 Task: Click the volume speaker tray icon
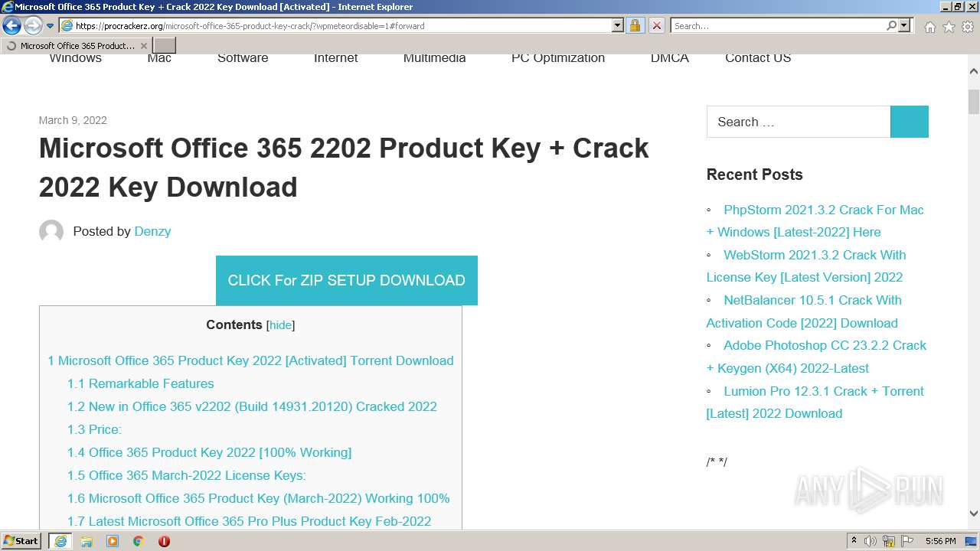point(871,541)
